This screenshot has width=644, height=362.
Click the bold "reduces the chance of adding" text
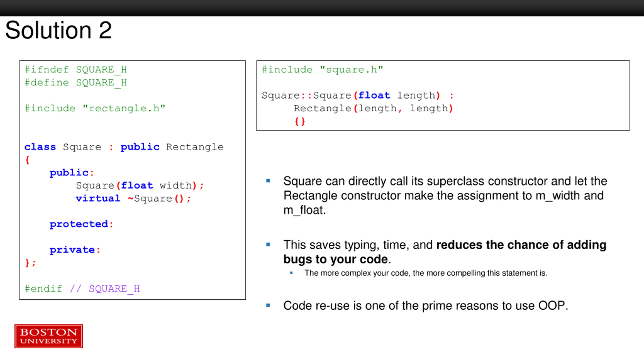click(521, 245)
